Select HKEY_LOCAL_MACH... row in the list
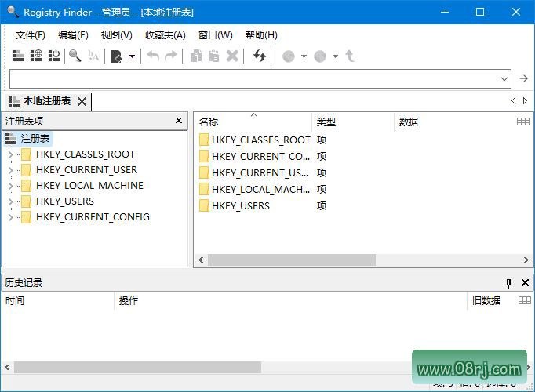535x392 pixels. point(261,189)
